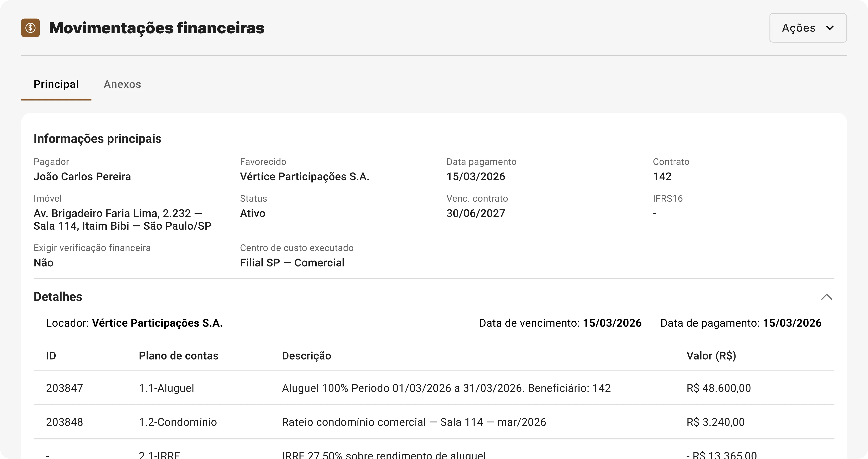Click the Detalhes section heading
This screenshot has height=459, width=868.
pyautogui.click(x=58, y=297)
